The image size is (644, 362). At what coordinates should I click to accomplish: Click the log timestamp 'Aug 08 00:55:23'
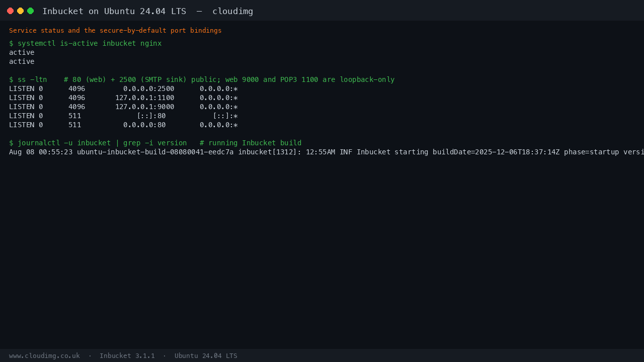tap(41, 152)
